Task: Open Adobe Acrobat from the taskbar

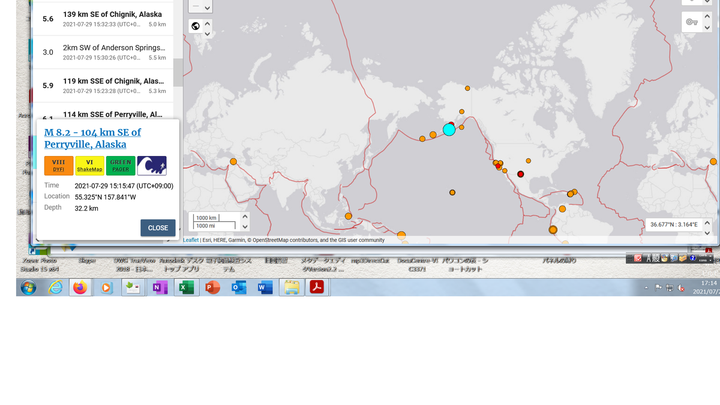Action: point(316,288)
